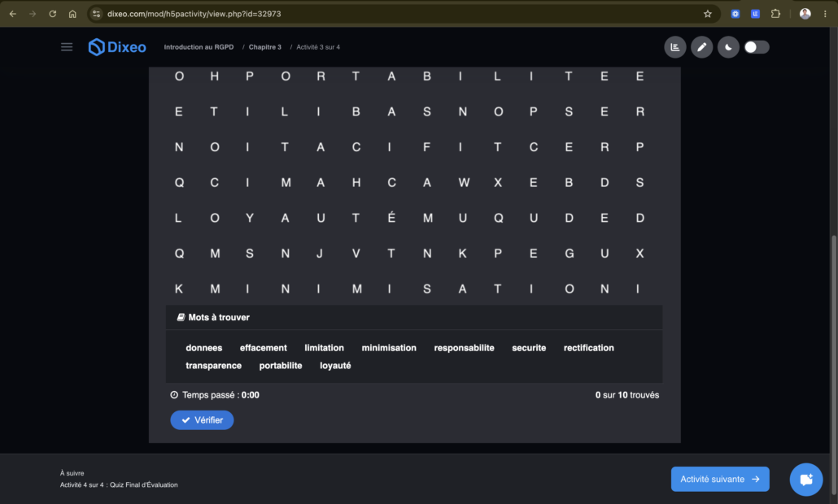Click the address bar URL
This screenshot has height=504, width=838.
point(194,14)
